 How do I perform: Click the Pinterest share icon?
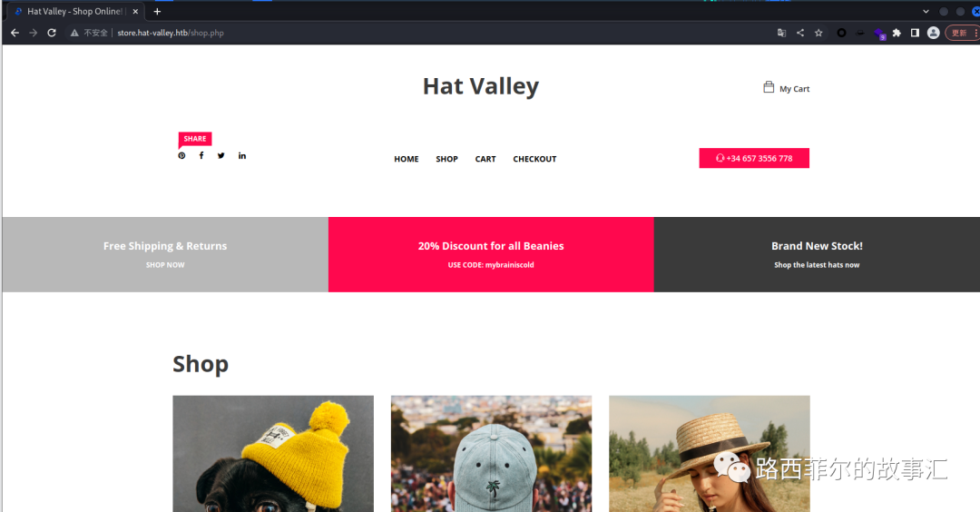click(181, 155)
